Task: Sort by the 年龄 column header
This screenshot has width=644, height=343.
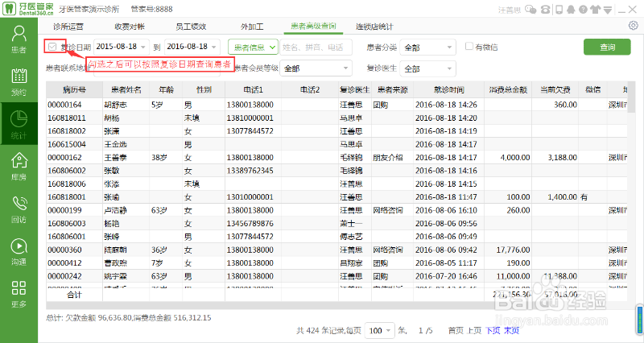Action: (x=166, y=89)
